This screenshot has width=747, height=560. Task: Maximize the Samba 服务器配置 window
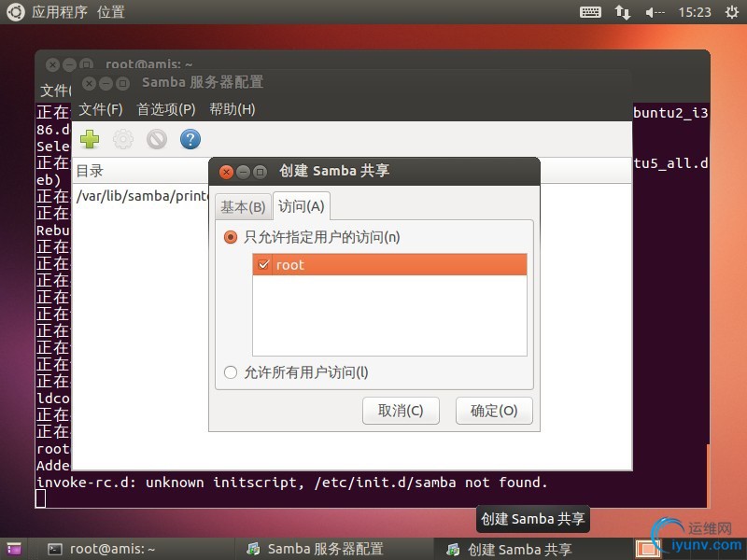tap(122, 84)
